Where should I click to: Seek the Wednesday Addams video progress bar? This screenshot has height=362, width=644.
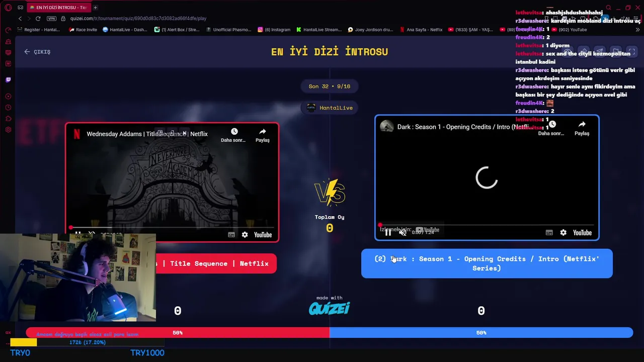click(172, 228)
